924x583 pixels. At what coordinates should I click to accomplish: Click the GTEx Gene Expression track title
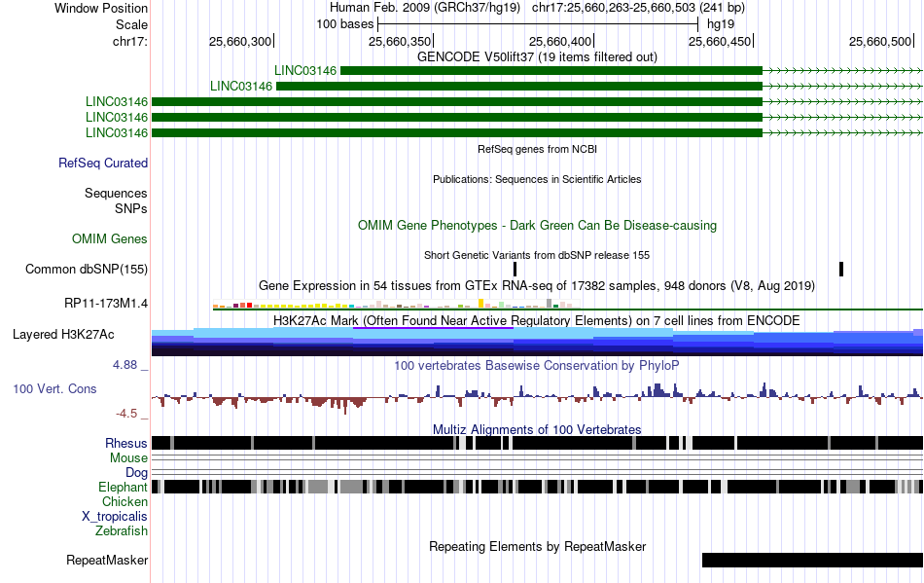[537, 286]
